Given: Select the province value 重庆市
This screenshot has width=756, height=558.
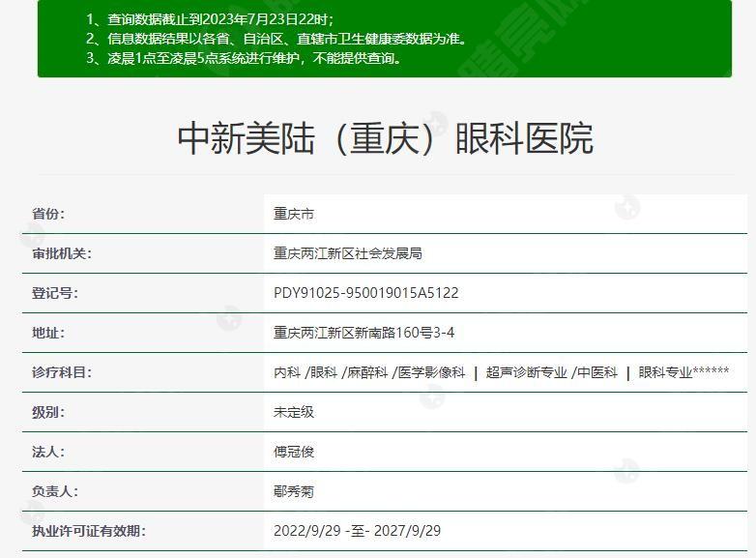Looking at the screenshot, I should [294, 214].
